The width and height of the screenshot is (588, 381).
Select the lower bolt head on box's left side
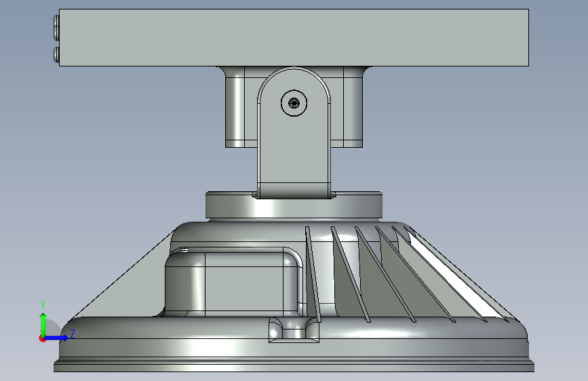[x=56, y=54]
